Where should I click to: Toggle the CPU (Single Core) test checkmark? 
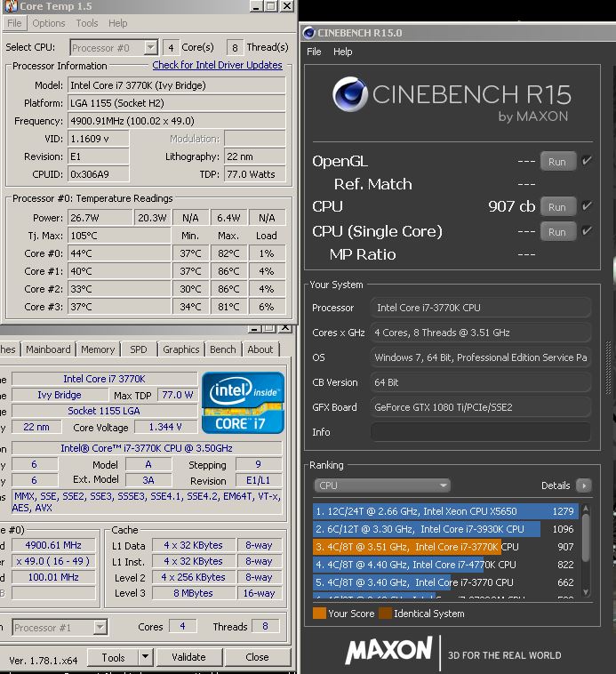[587, 231]
